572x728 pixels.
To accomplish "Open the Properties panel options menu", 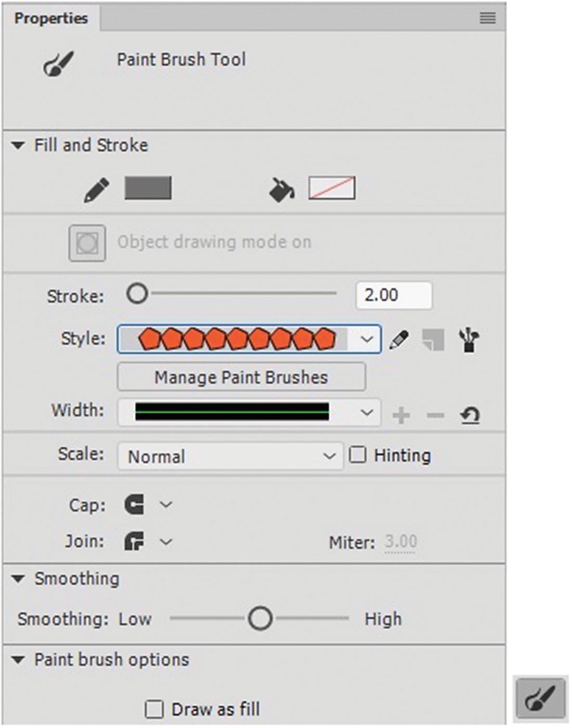I will [x=487, y=19].
